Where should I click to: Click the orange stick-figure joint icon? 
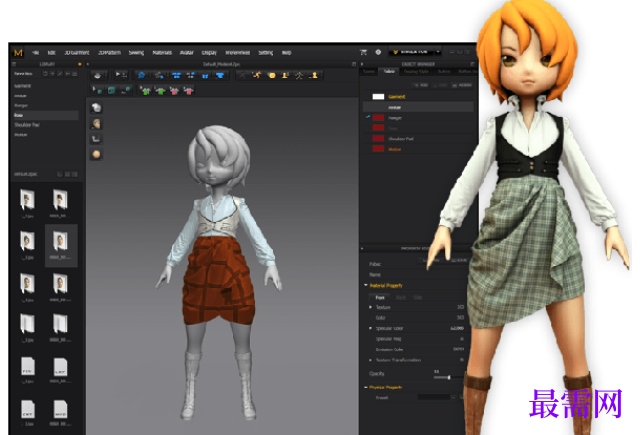coord(299,75)
